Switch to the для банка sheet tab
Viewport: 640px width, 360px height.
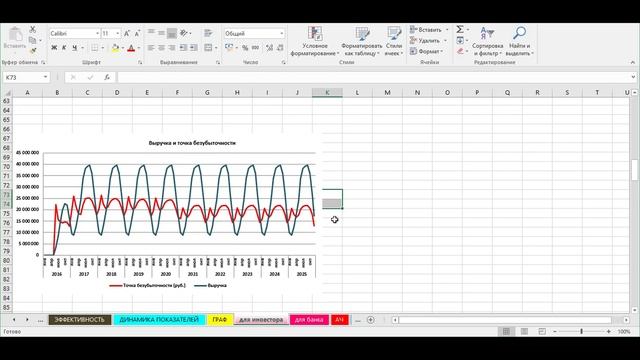tap(309, 320)
